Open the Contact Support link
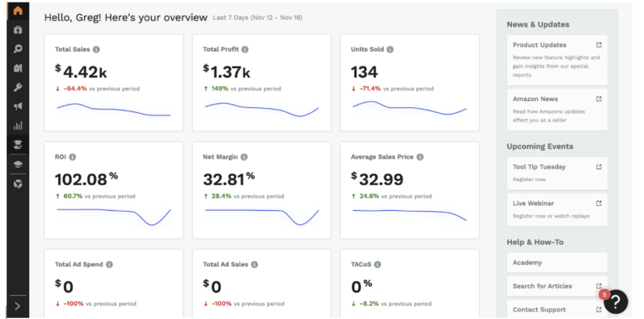This screenshot has width=644, height=319. click(x=557, y=309)
